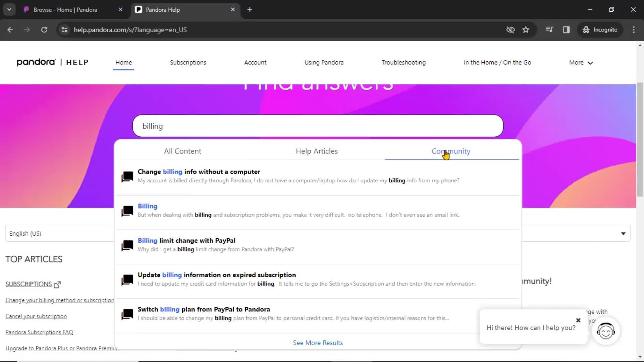Close the 'Pandora Help' tab

coord(233,9)
